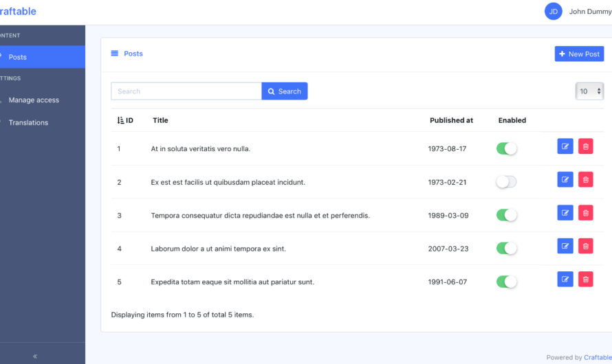This screenshot has height=364, width=612.
Task: Delete post 1 with the trash icon
Action: (585, 146)
